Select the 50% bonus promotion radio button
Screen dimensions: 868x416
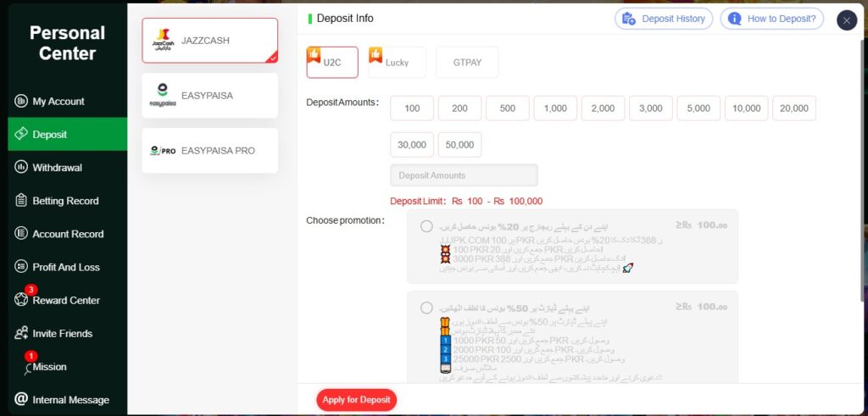click(x=426, y=308)
